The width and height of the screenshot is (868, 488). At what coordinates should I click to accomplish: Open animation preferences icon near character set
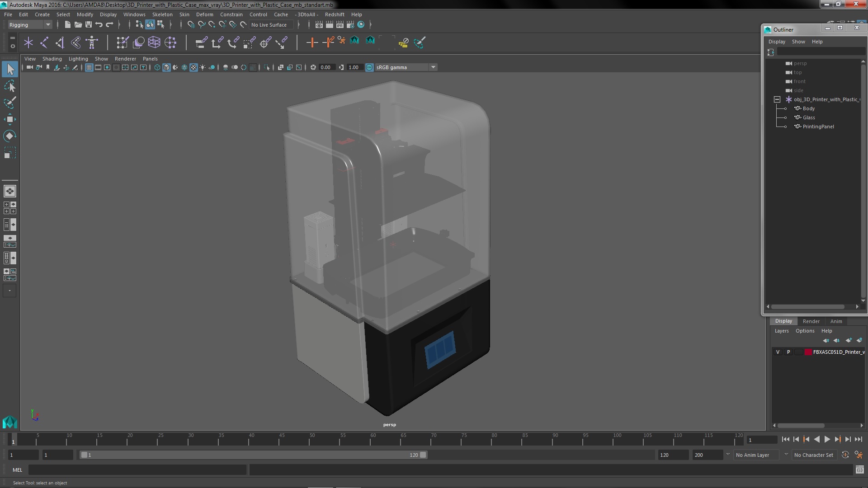tap(859, 455)
